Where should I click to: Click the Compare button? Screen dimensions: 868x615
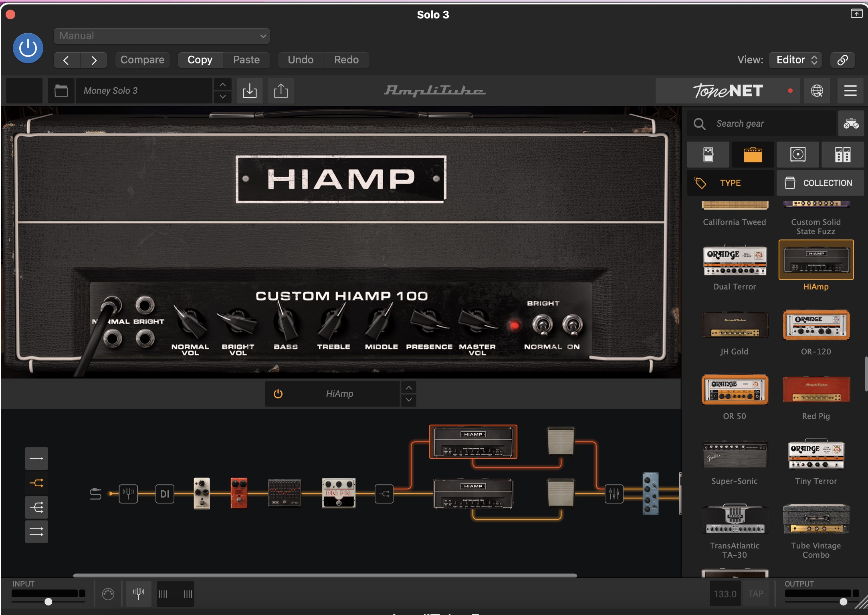pos(142,60)
